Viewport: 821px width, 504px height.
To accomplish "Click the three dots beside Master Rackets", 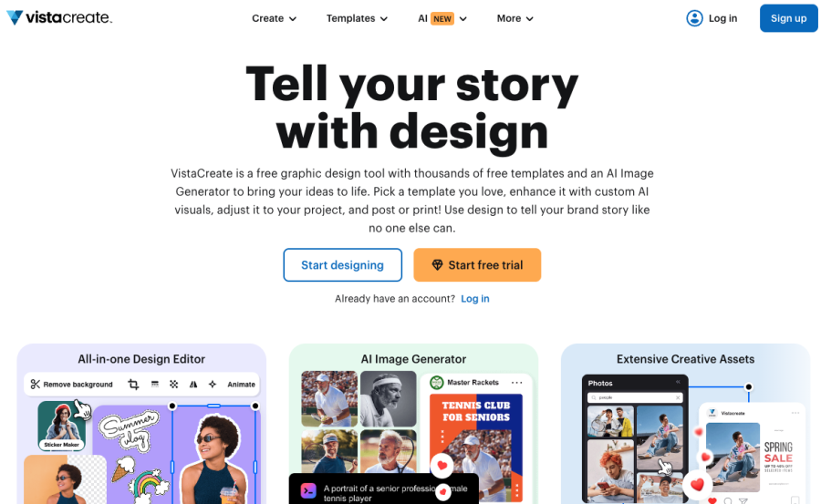I will click(517, 383).
